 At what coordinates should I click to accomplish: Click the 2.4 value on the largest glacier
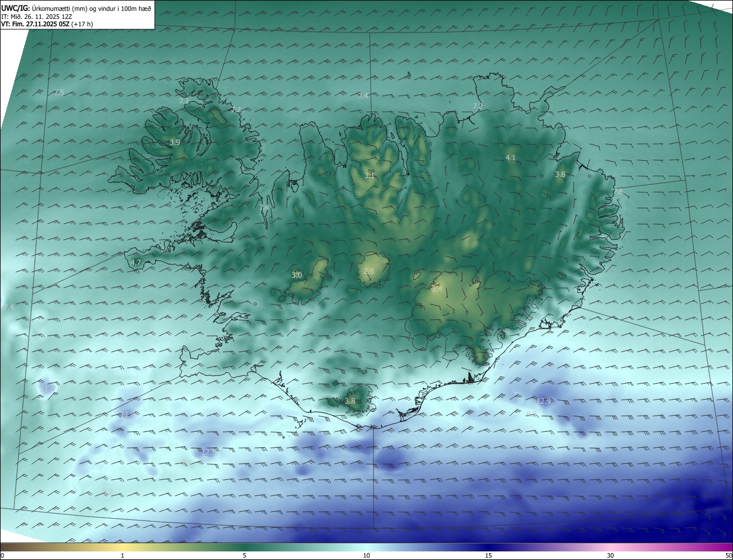pyautogui.click(x=436, y=289)
